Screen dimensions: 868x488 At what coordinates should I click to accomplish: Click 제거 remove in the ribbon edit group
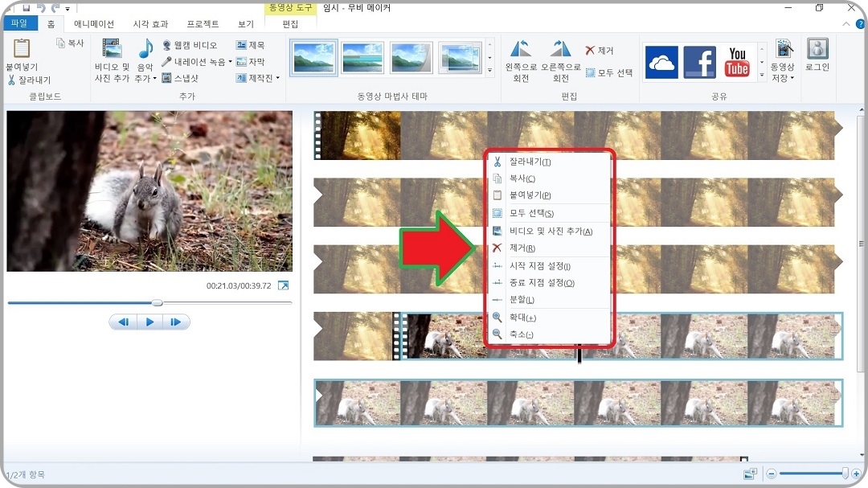pyautogui.click(x=600, y=51)
